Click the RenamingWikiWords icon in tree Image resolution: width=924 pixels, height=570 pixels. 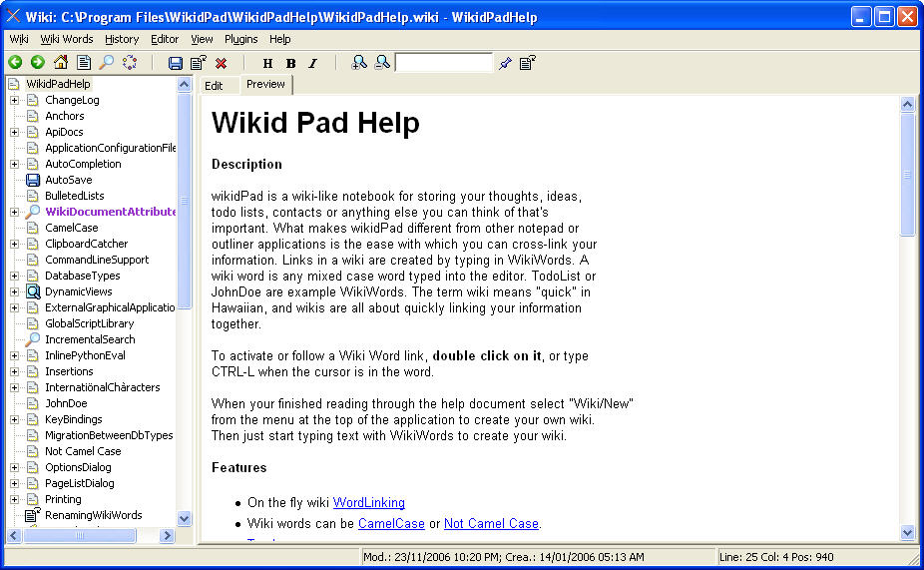tap(32, 514)
